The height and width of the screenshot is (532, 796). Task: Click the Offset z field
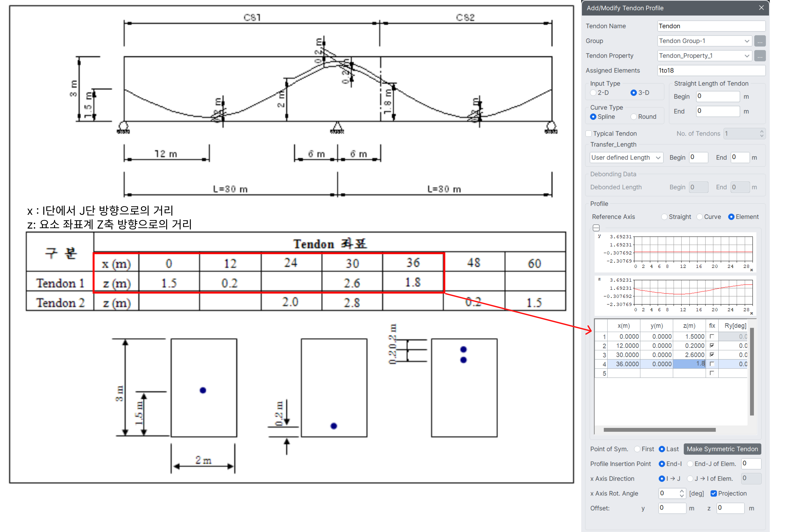[x=730, y=508]
